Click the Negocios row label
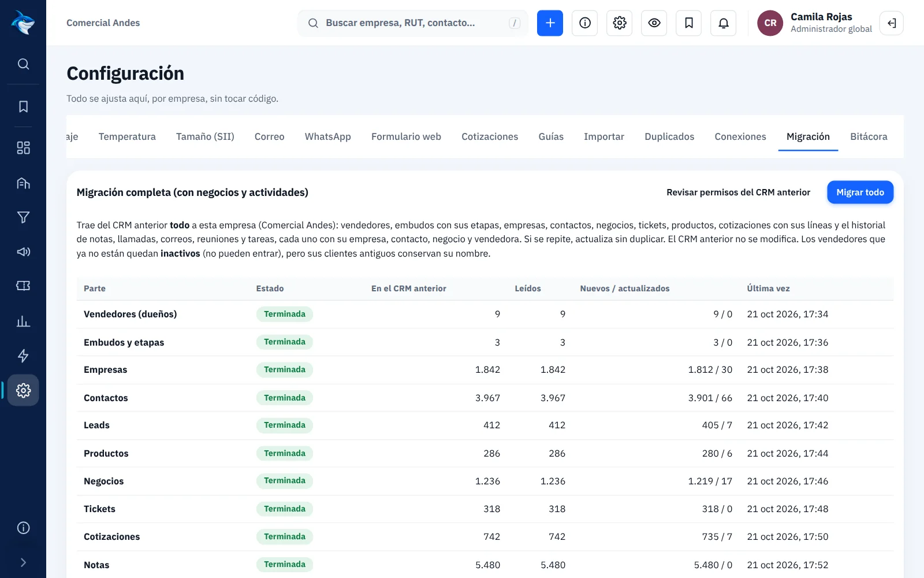This screenshot has height=578, width=924. click(x=104, y=481)
